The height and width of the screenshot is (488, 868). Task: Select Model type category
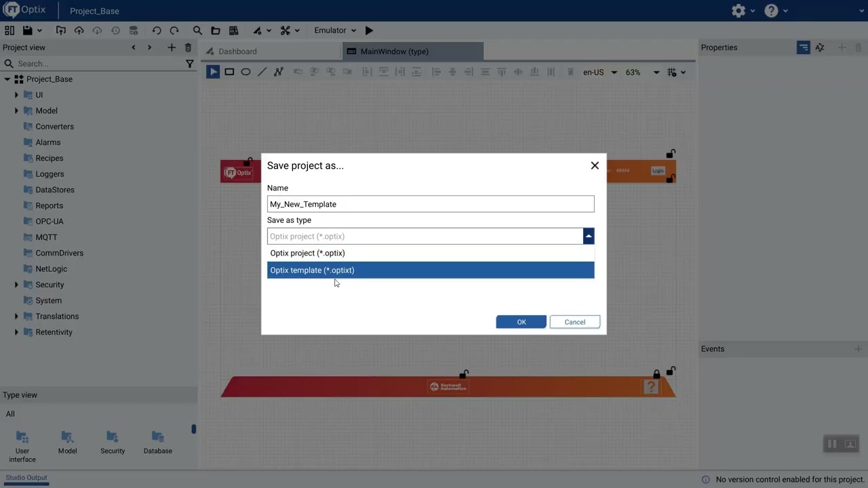click(67, 443)
